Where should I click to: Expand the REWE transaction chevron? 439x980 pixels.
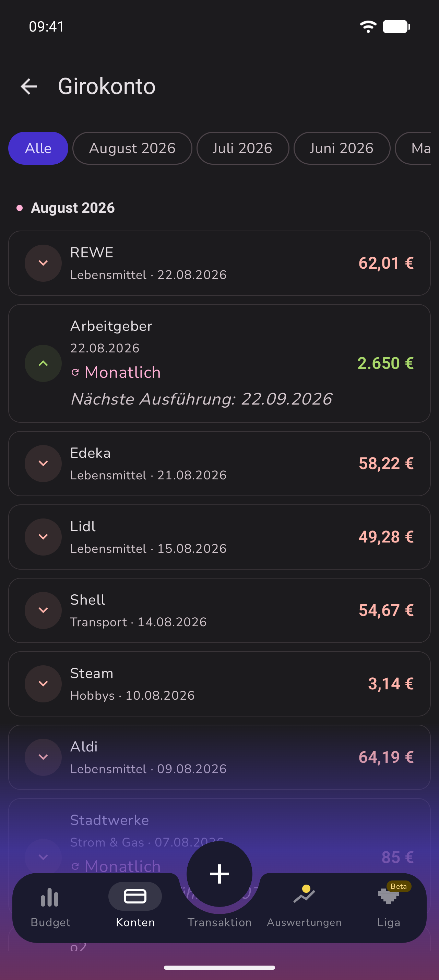tap(43, 263)
